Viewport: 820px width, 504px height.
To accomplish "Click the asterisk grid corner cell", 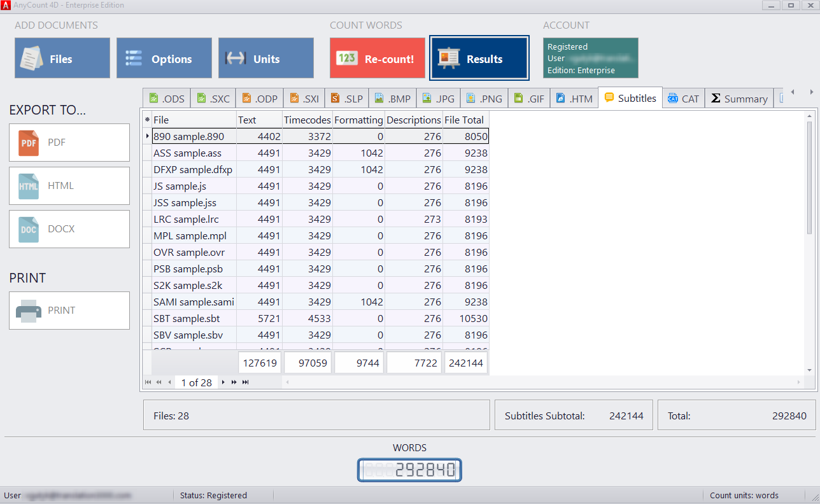I will (147, 120).
